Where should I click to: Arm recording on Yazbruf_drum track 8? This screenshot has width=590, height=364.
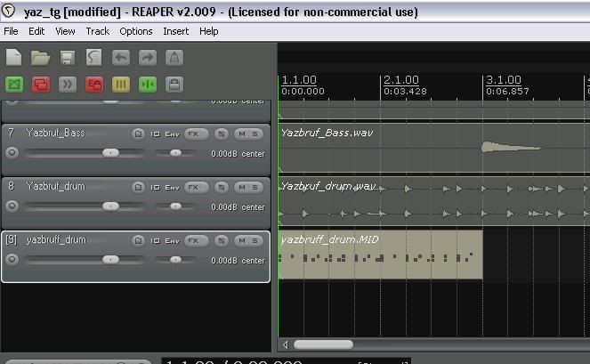click(x=12, y=206)
